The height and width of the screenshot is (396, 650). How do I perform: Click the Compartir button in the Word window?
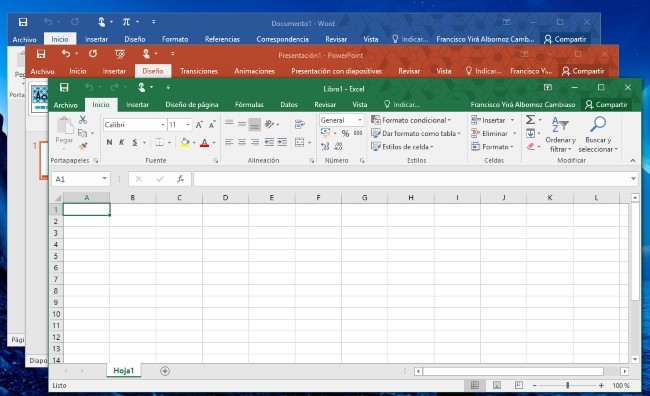coord(565,39)
